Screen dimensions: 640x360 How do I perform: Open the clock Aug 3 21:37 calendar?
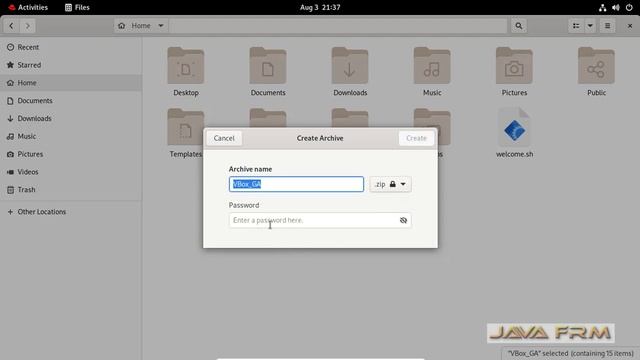(320, 7)
